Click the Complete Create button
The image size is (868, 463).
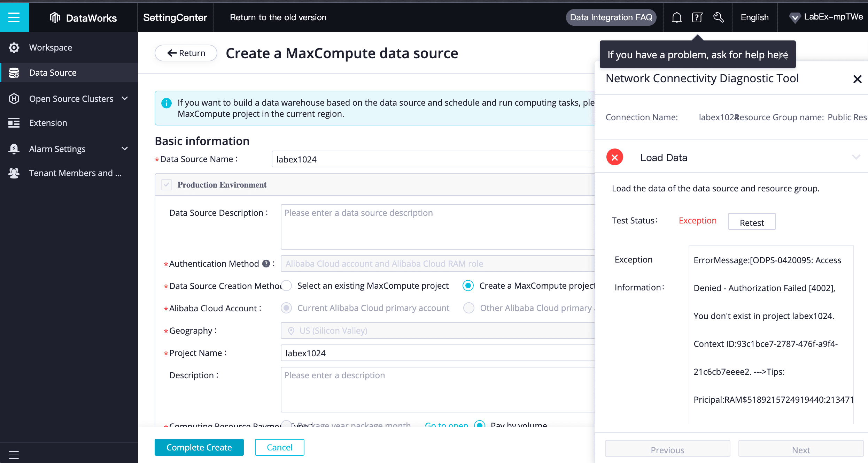pos(199,447)
